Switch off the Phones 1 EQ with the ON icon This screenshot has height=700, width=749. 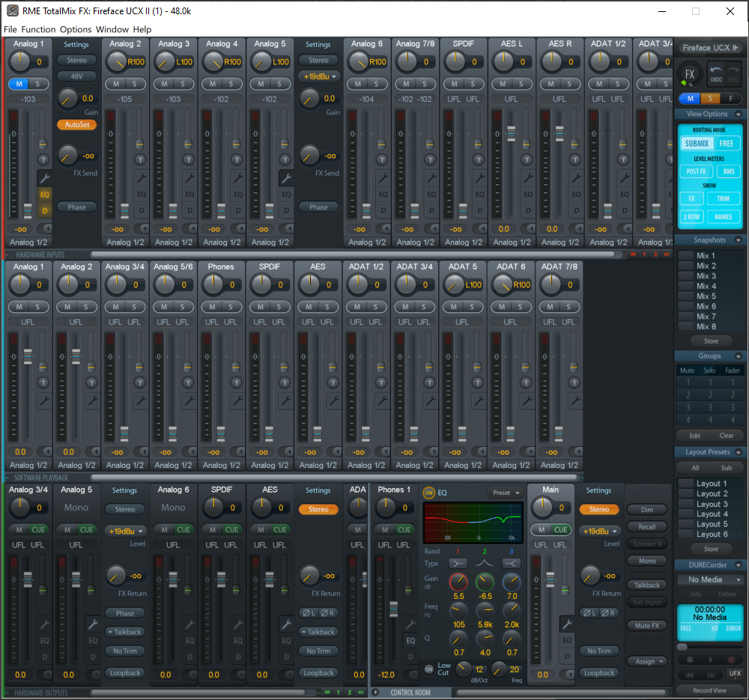click(x=428, y=493)
